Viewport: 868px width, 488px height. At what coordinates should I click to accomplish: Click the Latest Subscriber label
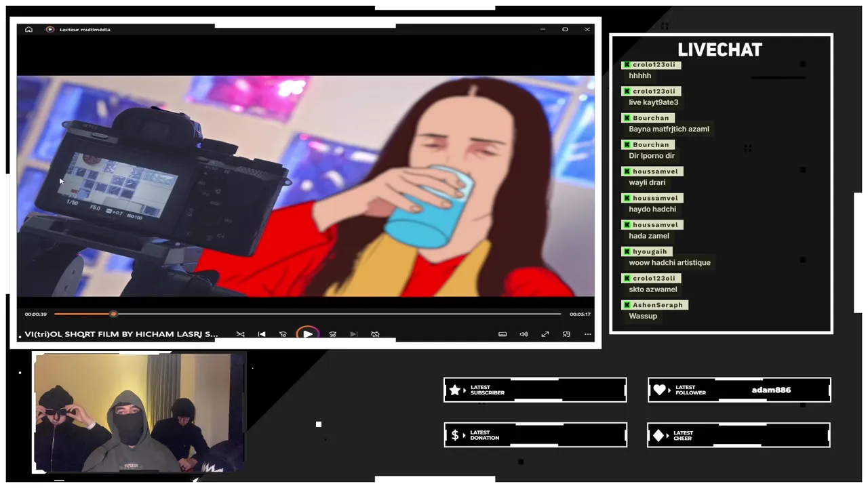pos(488,390)
